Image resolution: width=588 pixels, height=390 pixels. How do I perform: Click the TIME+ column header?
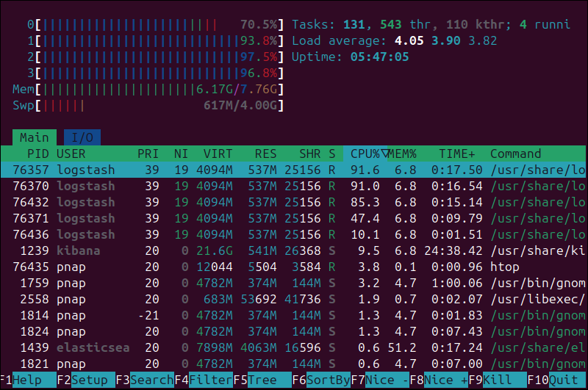(x=457, y=154)
